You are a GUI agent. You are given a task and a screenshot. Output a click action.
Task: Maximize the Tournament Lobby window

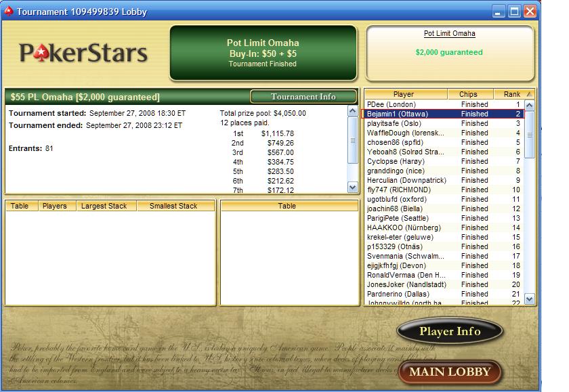[515, 12]
